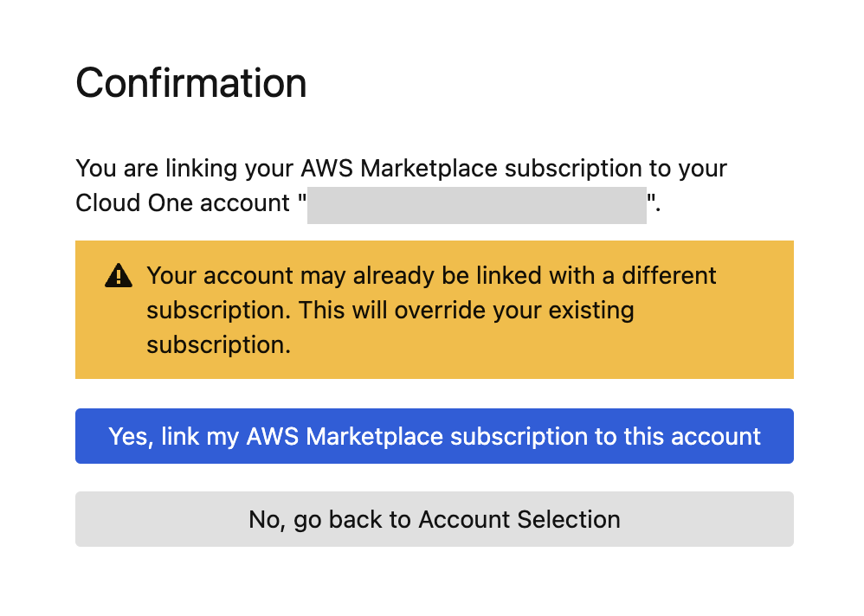Click "Account Selection" on the gray button
864x616 pixels.
pyautogui.click(x=519, y=519)
